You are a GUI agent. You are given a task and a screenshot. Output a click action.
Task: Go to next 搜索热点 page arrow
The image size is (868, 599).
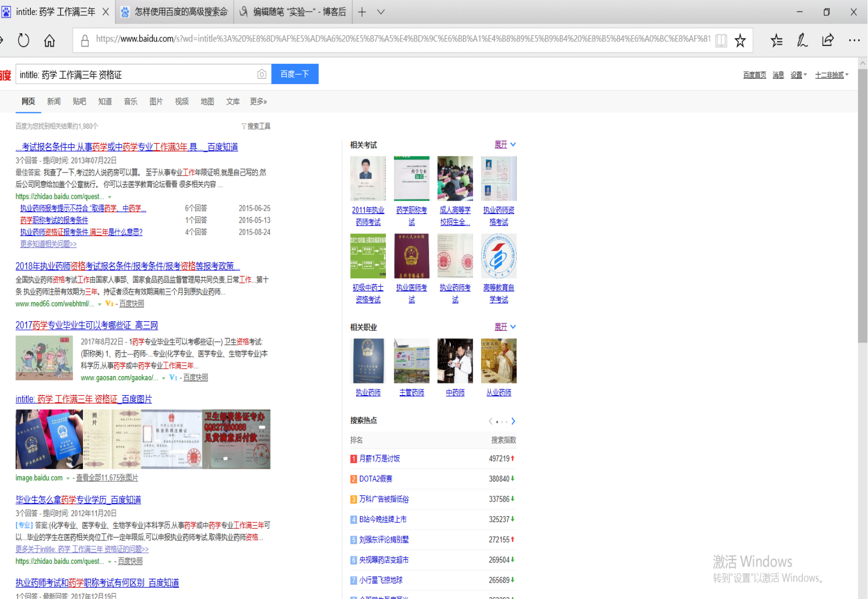pos(513,421)
